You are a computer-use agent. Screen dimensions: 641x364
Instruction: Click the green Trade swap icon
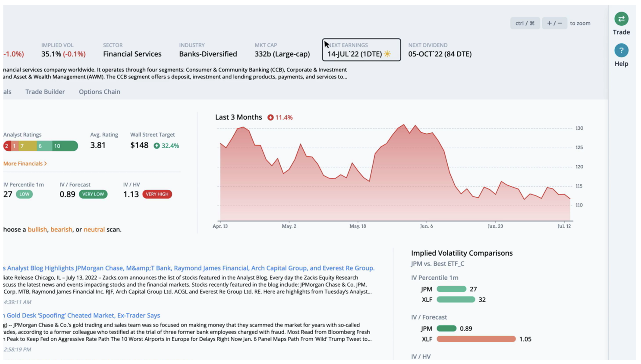pyautogui.click(x=621, y=19)
